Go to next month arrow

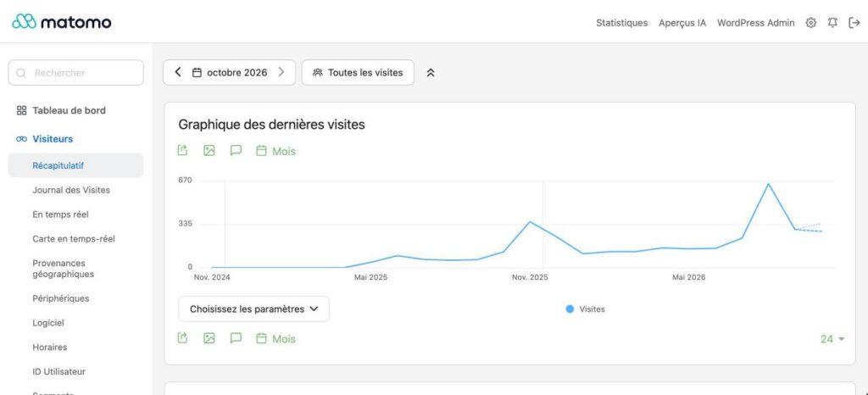point(281,72)
